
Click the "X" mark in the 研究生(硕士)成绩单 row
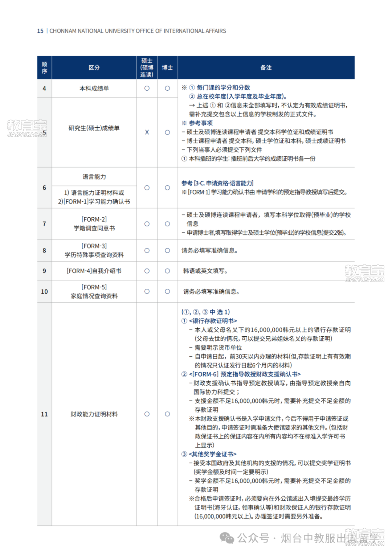147,132
